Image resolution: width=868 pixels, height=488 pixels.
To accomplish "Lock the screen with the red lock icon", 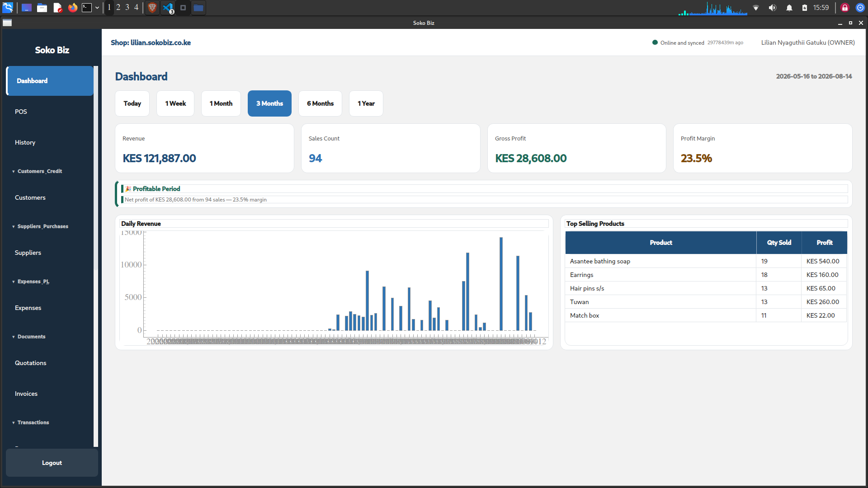I will (845, 8).
